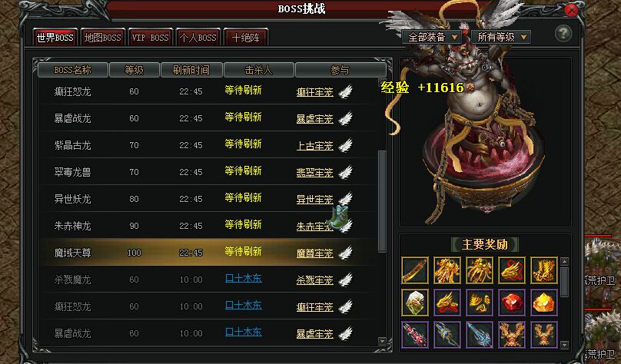The image size is (621, 364).
Task: Click the golden dragon head reward icon
Action: [x=512, y=270]
